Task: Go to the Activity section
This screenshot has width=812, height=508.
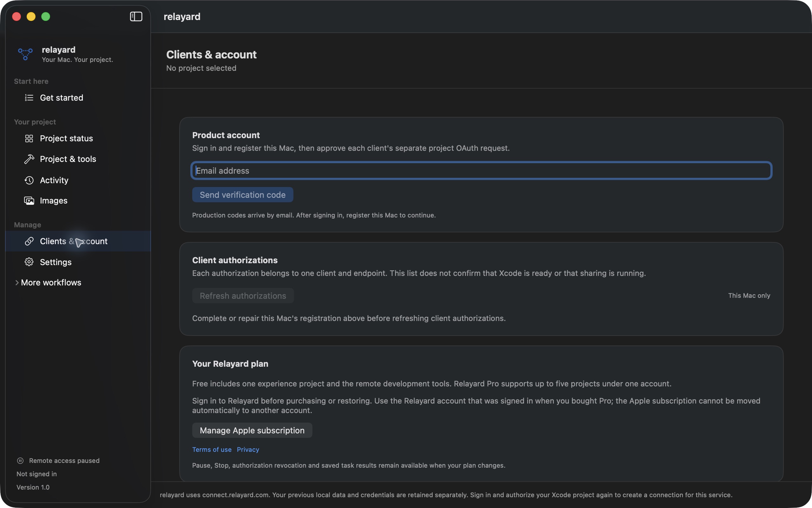Action: (x=78, y=180)
